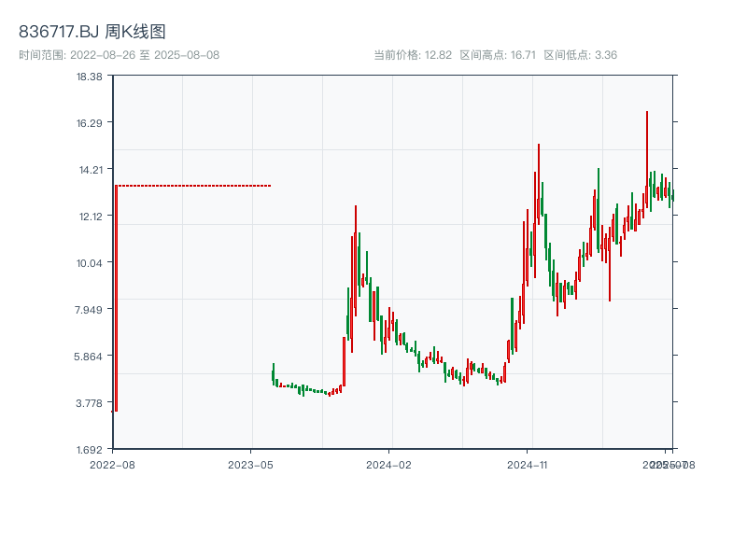Screen dimensions: 747x560
Task: Select the x-axis label "2024-02"
Action: pos(387,463)
